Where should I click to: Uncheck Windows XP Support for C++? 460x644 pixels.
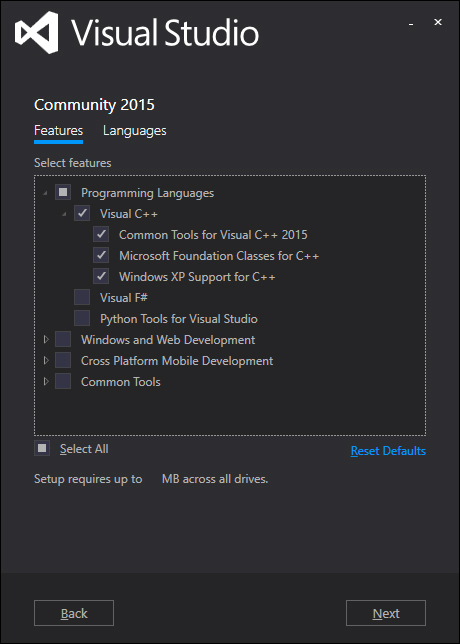point(101,276)
